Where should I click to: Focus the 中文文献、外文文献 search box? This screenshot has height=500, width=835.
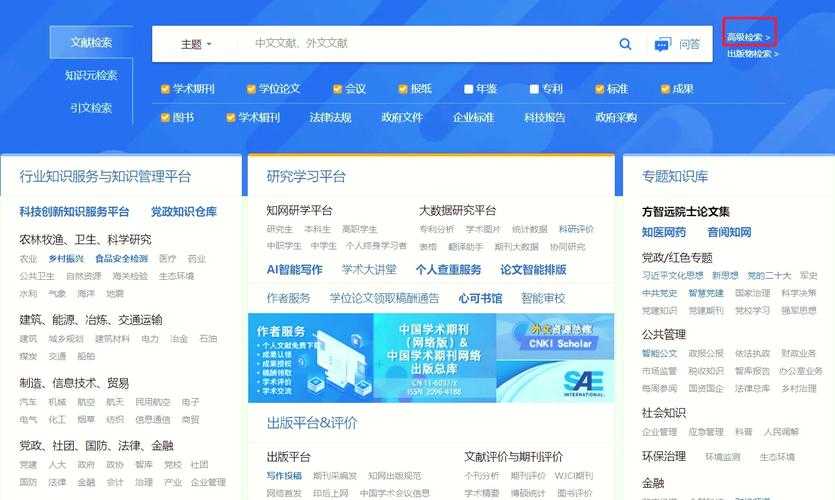pyautogui.click(x=426, y=44)
